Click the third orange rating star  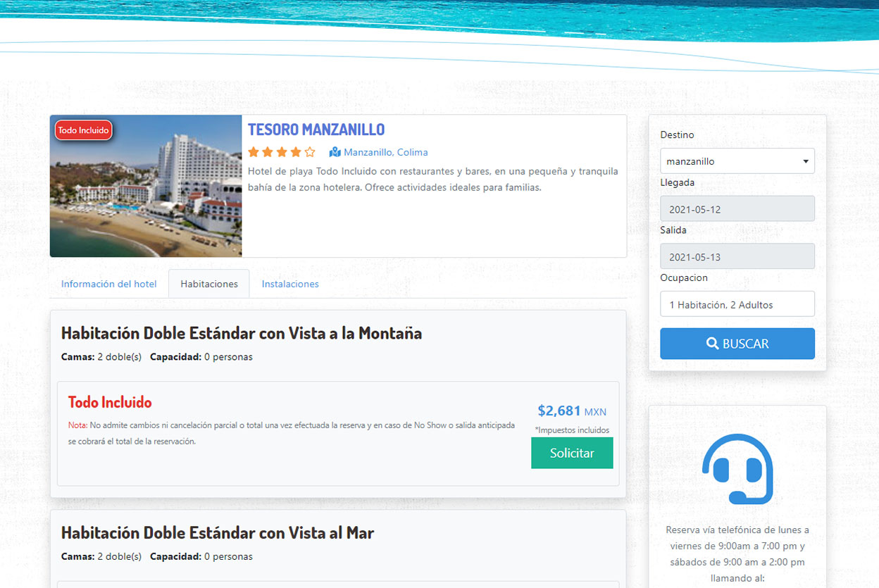[282, 152]
